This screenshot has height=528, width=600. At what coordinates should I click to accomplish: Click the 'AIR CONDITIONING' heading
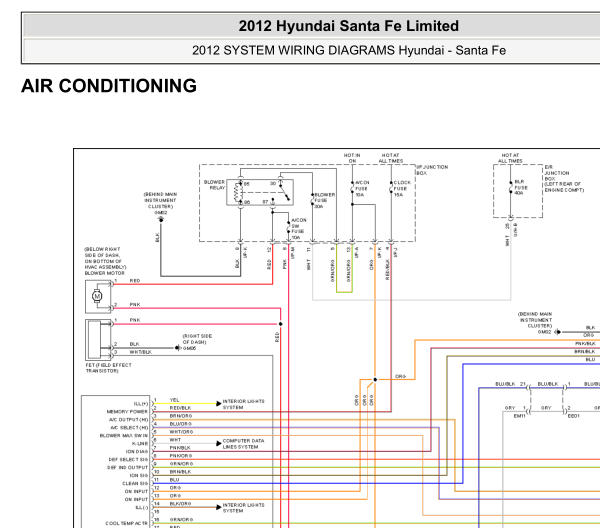[x=109, y=86]
